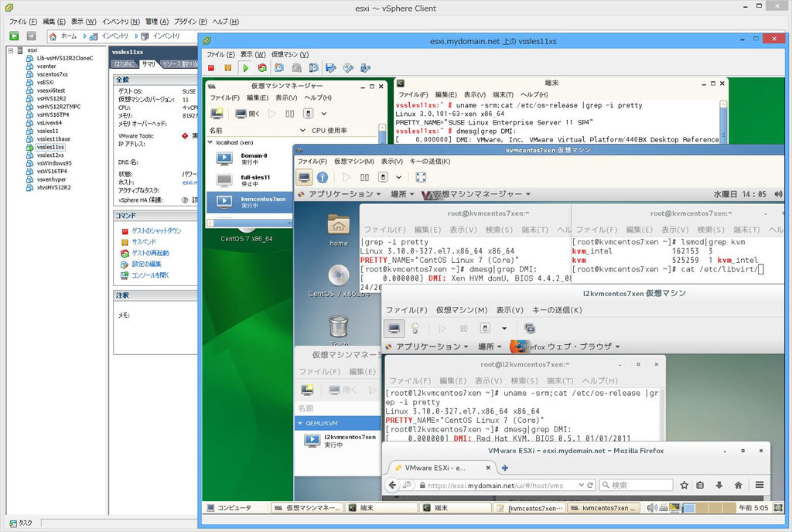The width and height of the screenshot is (792, 532).
Task: Click the green Power On play button
Action: [245, 67]
